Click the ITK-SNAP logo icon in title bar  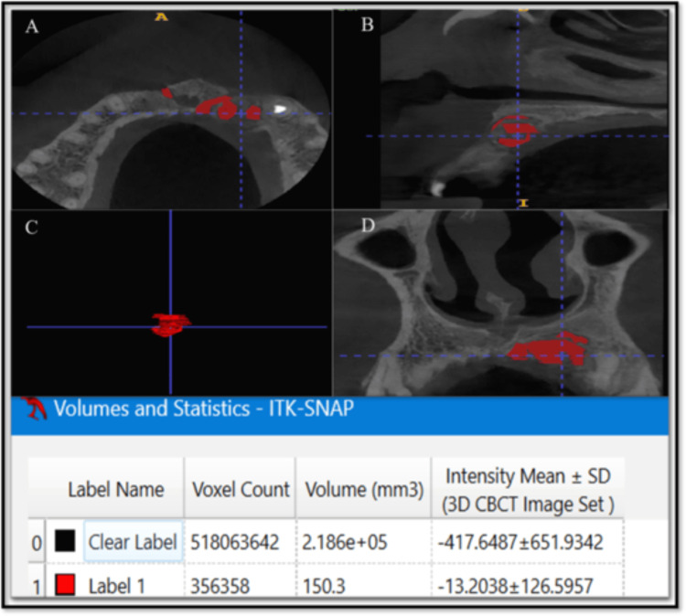coord(35,409)
